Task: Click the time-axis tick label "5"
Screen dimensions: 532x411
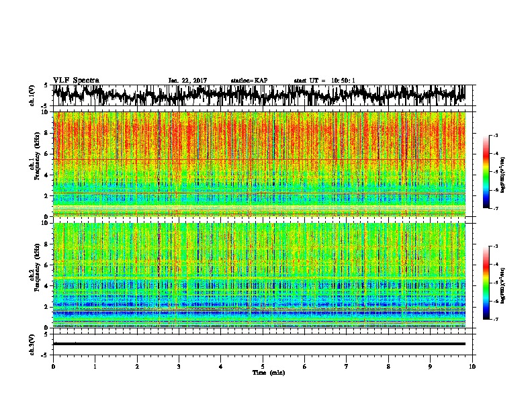Action: 263,367
